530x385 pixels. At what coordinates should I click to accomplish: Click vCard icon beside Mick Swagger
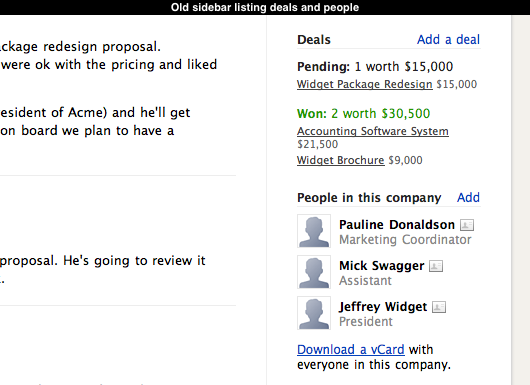[436, 266]
